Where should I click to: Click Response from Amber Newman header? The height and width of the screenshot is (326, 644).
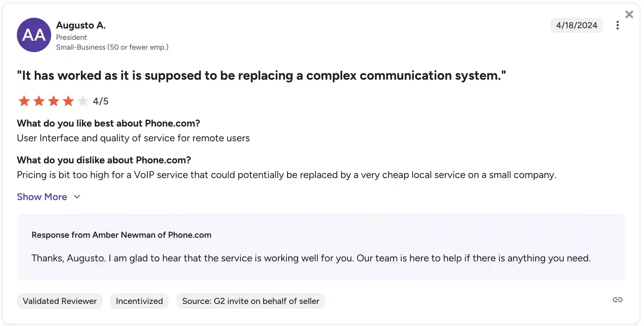121,235
